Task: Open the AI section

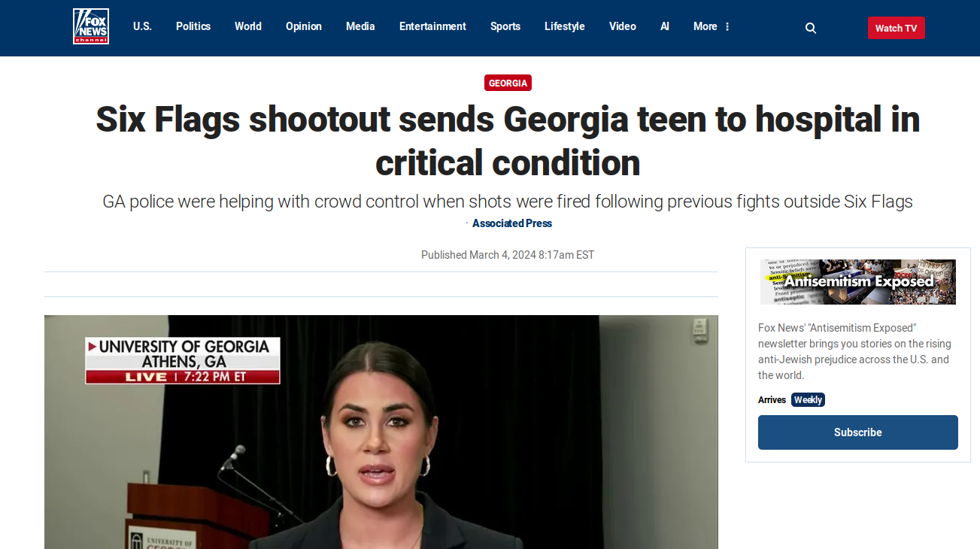Action: 665,26
